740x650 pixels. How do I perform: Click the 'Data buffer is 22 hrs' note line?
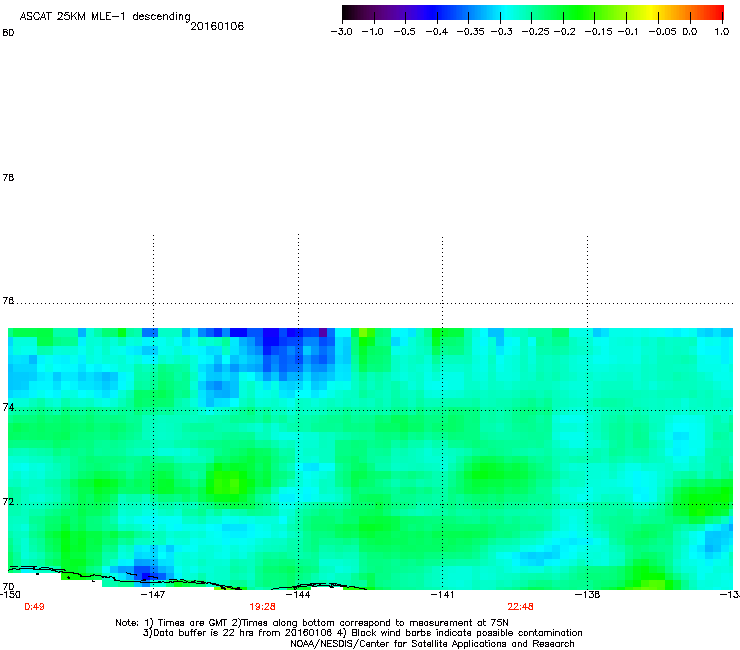click(x=362, y=633)
